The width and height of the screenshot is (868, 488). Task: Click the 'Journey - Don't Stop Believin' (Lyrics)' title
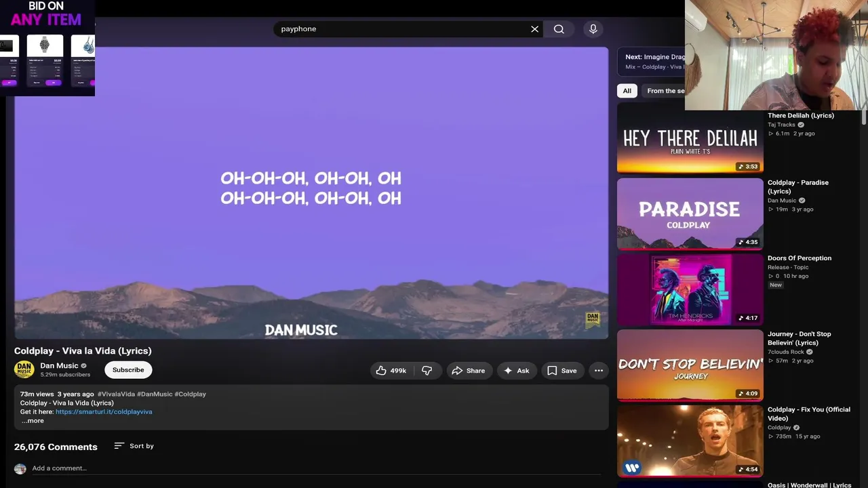point(800,338)
